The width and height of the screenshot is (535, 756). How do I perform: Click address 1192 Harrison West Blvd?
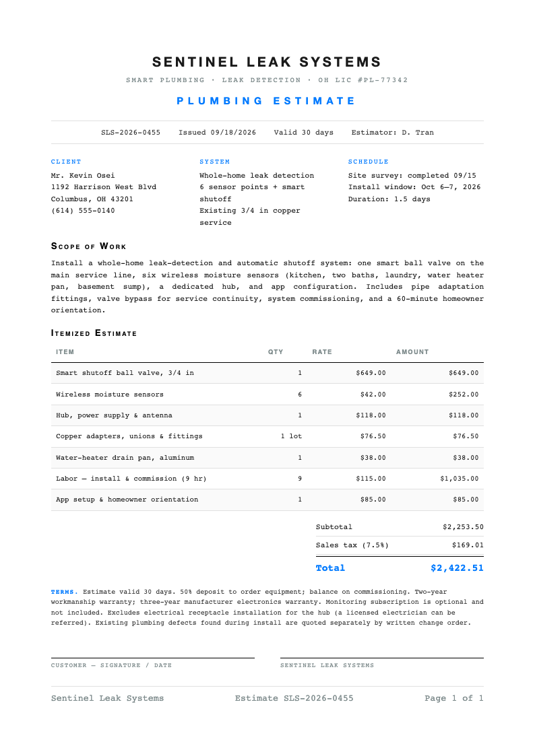pyautogui.click(x=104, y=187)
